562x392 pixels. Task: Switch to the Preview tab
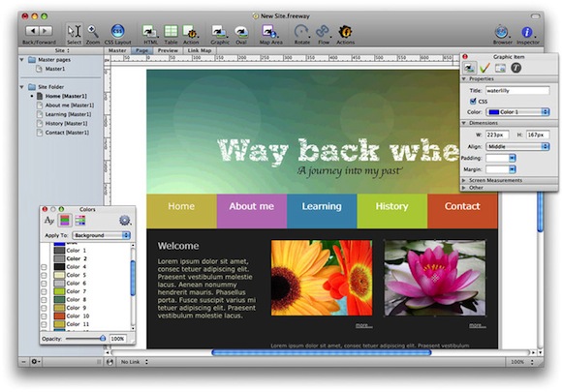168,50
